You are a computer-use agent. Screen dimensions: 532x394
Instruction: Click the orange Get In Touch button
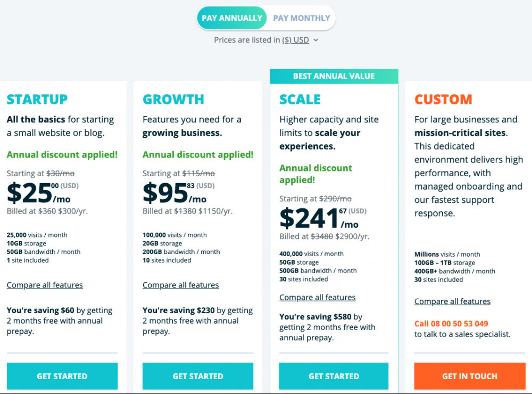pos(470,376)
